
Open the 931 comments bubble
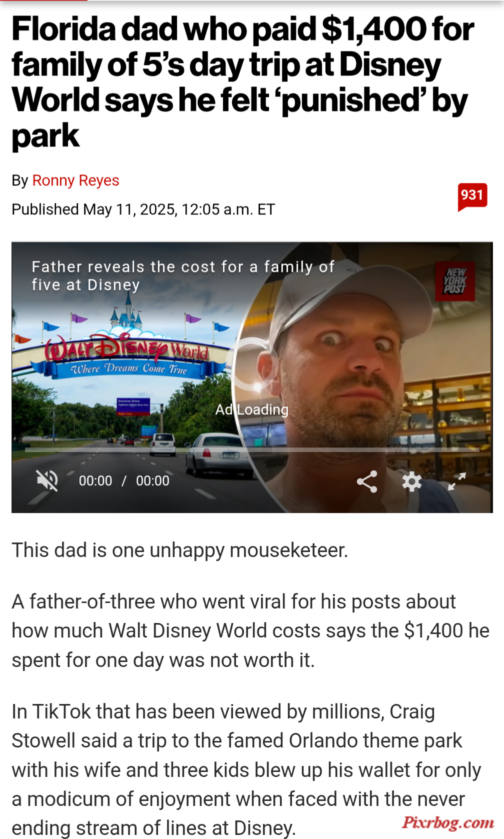pos(472,196)
